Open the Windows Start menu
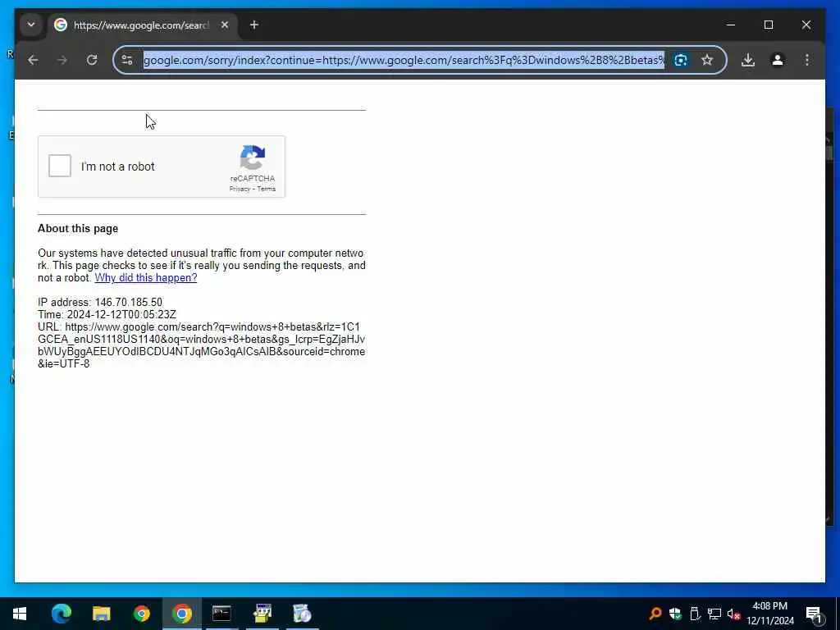The width and height of the screenshot is (840, 630). (x=20, y=614)
